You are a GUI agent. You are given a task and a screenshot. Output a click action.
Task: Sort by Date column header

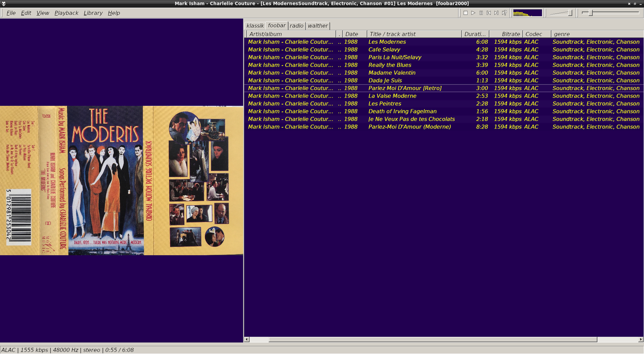click(354, 34)
